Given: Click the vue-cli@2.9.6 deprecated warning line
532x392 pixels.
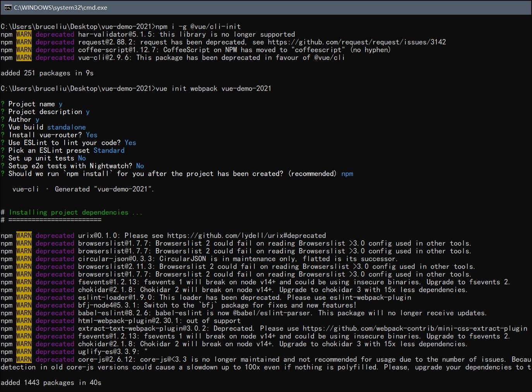Looking at the screenshot, I should 173,58.
